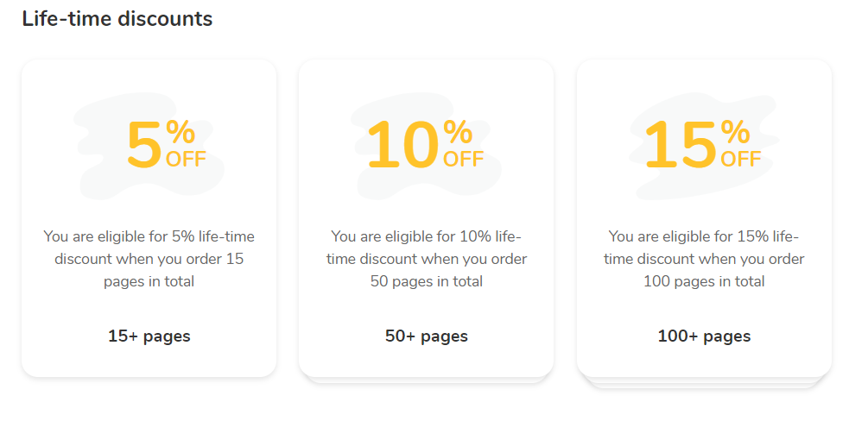The height and width of the screenshot is (421, 868).
Task: Select the 15+ pages label
Action: point(149,336)
